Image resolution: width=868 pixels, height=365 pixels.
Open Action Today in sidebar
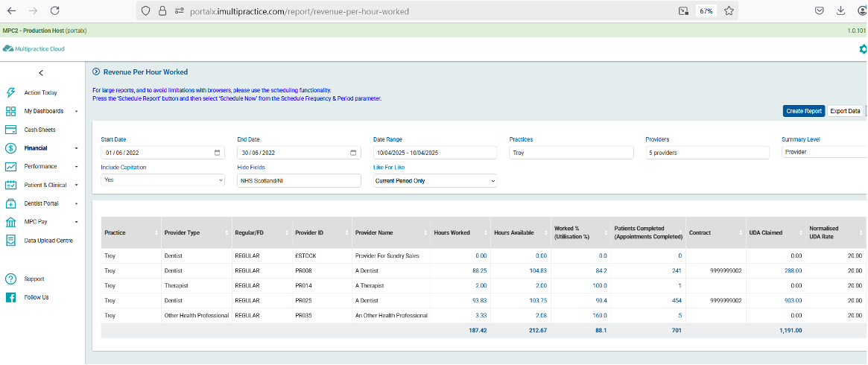click(x=40, y=93)
